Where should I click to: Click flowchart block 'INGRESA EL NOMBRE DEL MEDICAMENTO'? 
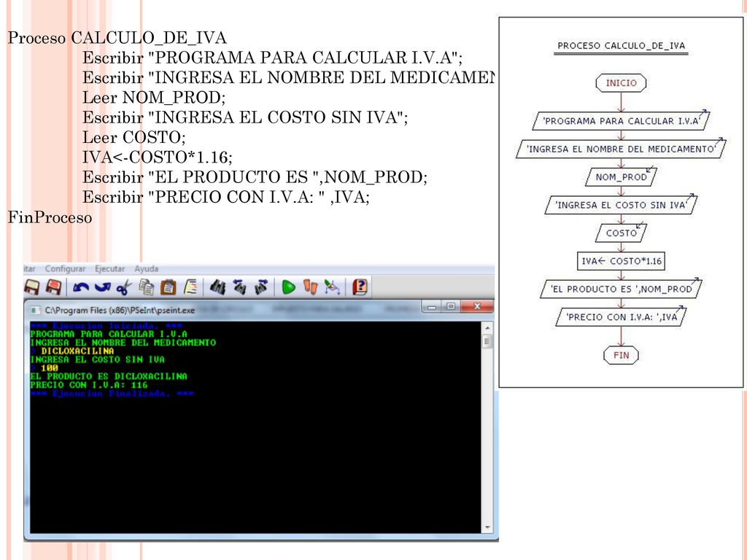coord(622,149)
